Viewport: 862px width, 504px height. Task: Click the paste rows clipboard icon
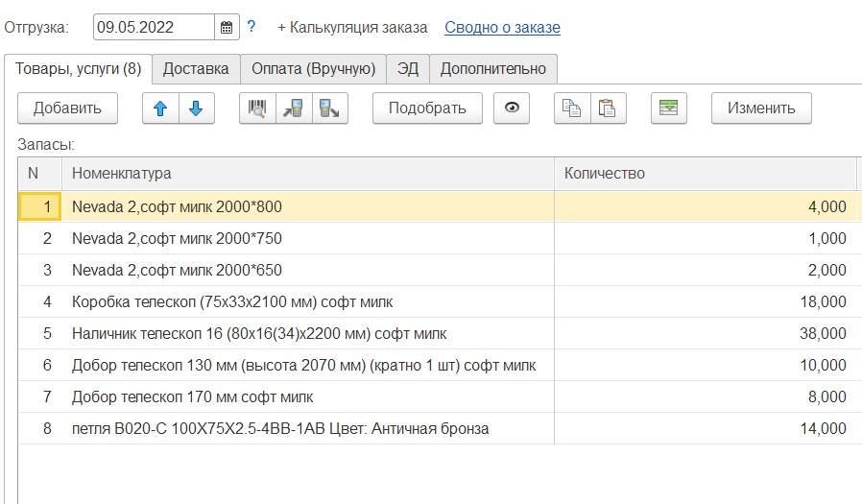(607, 108)
